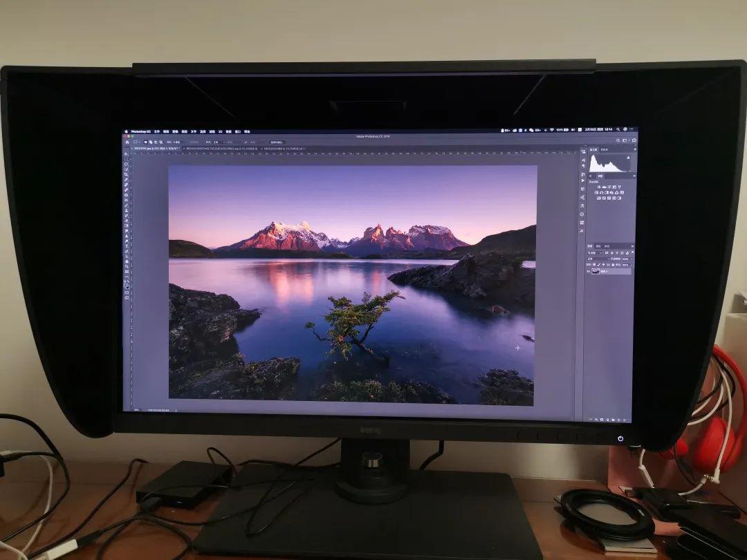
Task: Add a Hue/Saturation adjustment
Action: coord(596,193)
